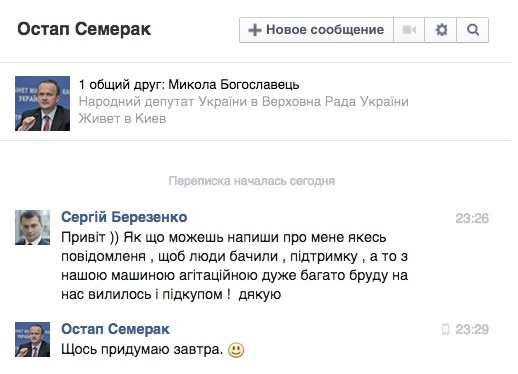Open Остап Семерак large profile photo

42,103
